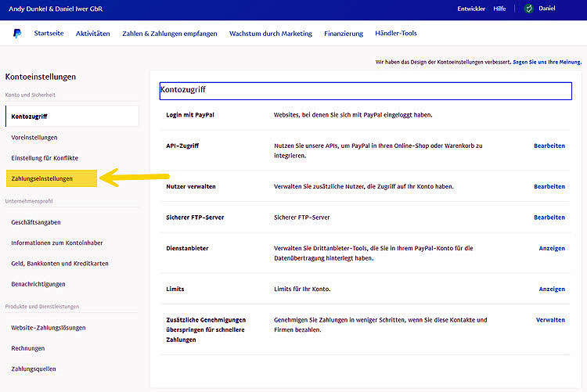Click the 'Login mit PayPal' row label
The width and height of the screenshot is (587, 392).
click(190, 115)
